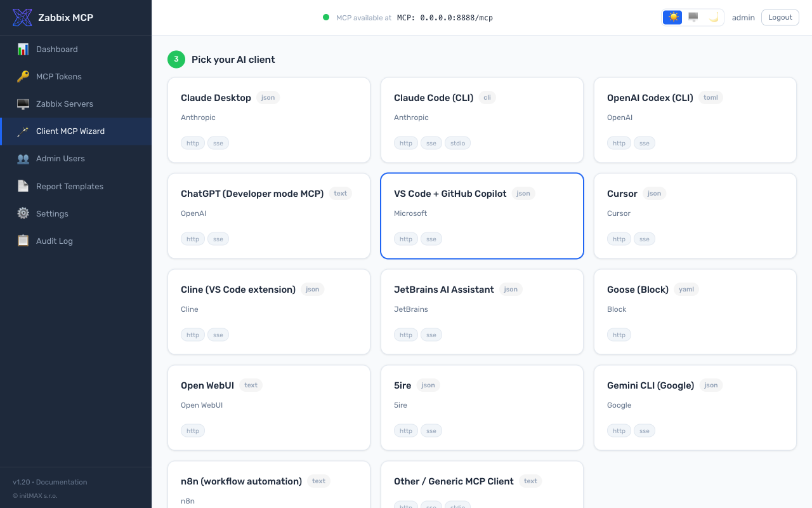Switch to dark theme moon icon
This screenshot has width=812, height=508.
(714, 17)
